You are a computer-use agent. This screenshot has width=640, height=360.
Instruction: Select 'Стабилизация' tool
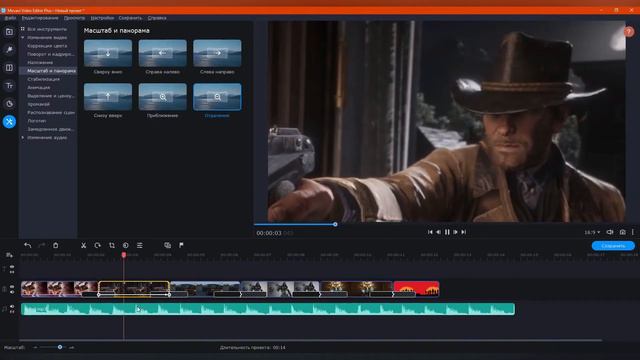point(43,79)
